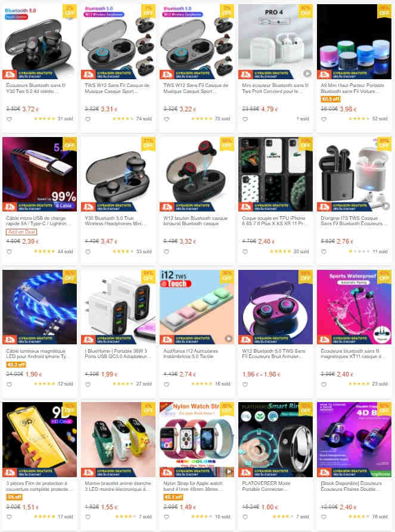
Task: Open TWS W12 Sans Fil listing priced 3,31€
Action: (x=117, y=88)
